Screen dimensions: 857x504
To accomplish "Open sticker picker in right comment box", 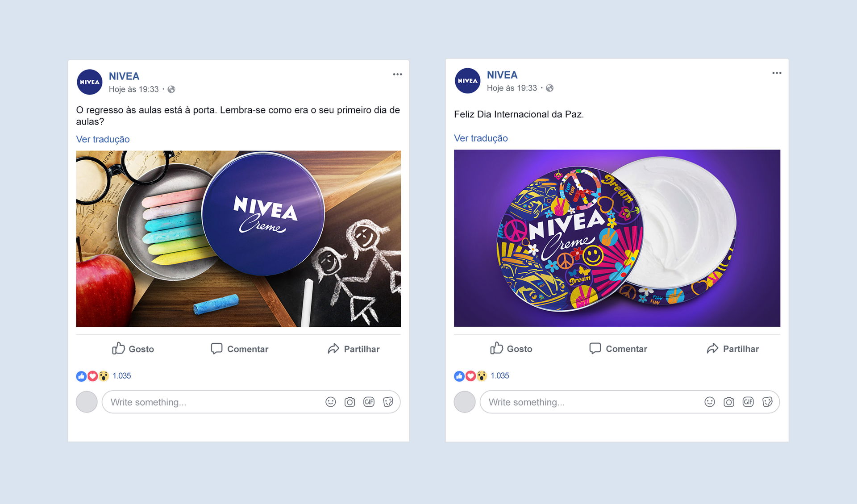I will (x=767, y=402).
